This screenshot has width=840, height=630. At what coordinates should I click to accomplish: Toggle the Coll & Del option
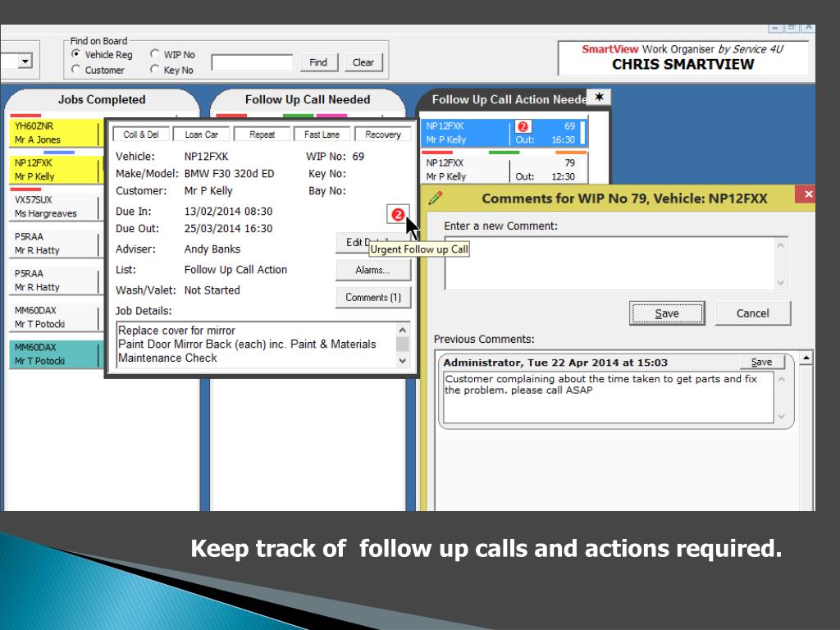pos(141,135)
